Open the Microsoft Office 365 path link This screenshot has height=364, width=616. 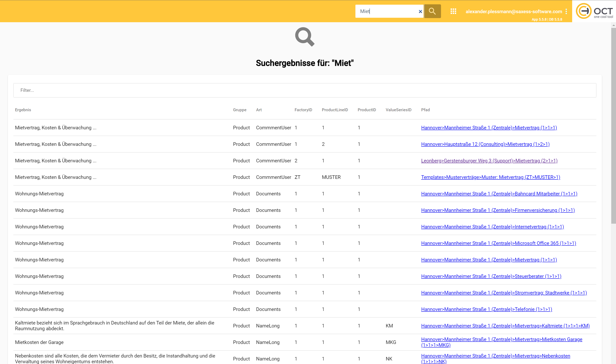coord(498,243)
